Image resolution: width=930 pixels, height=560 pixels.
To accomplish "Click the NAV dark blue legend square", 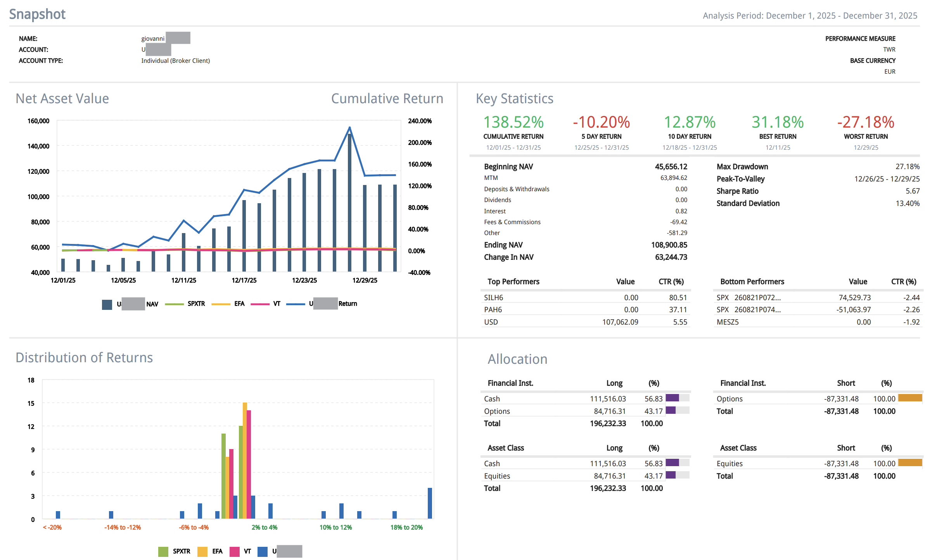I will coord(107,304).
